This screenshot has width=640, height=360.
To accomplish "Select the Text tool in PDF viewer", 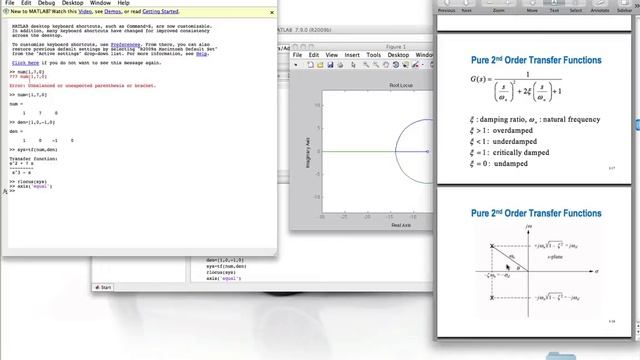I will point(554,6).
